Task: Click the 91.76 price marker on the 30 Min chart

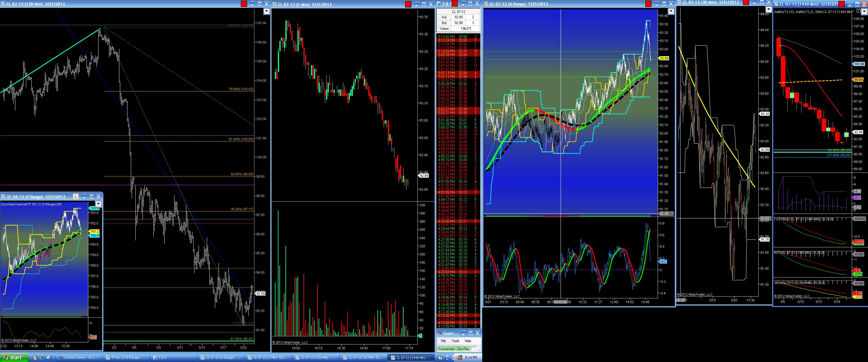Action: point(764,240)
